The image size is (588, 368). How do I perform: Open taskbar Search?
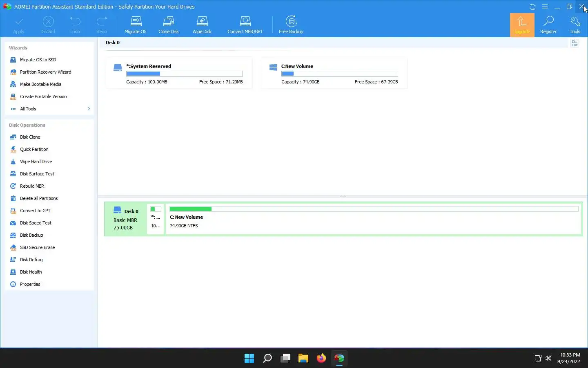[x=267, y=358]
